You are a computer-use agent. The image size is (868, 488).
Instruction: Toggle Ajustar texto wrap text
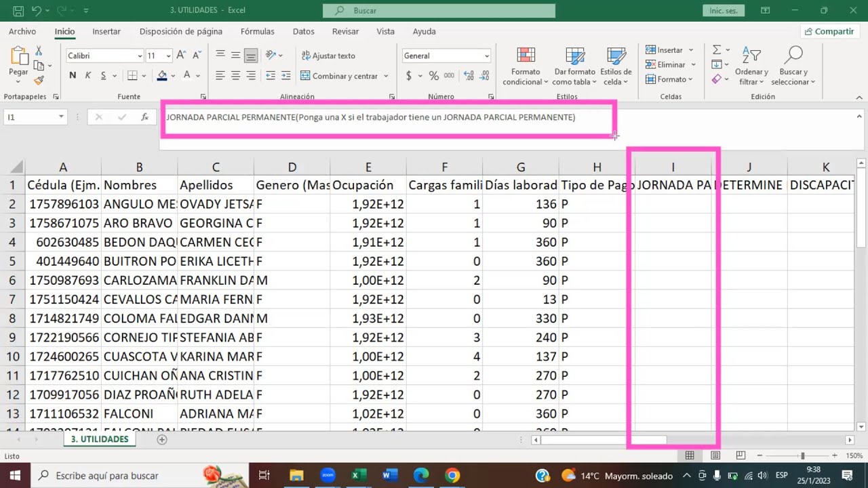328,56
